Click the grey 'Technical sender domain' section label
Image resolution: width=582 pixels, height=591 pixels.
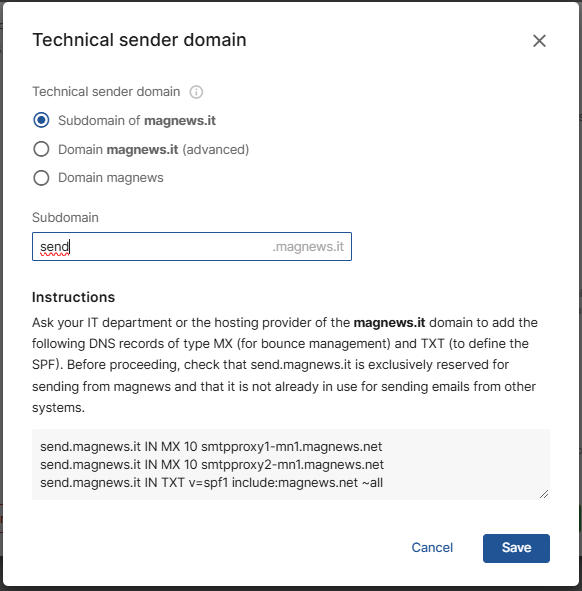106,92
